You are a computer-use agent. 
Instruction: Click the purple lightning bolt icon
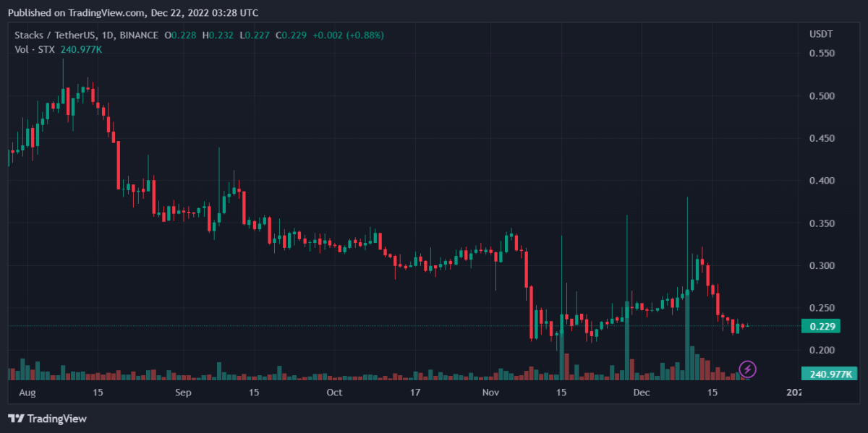point(748,370)
